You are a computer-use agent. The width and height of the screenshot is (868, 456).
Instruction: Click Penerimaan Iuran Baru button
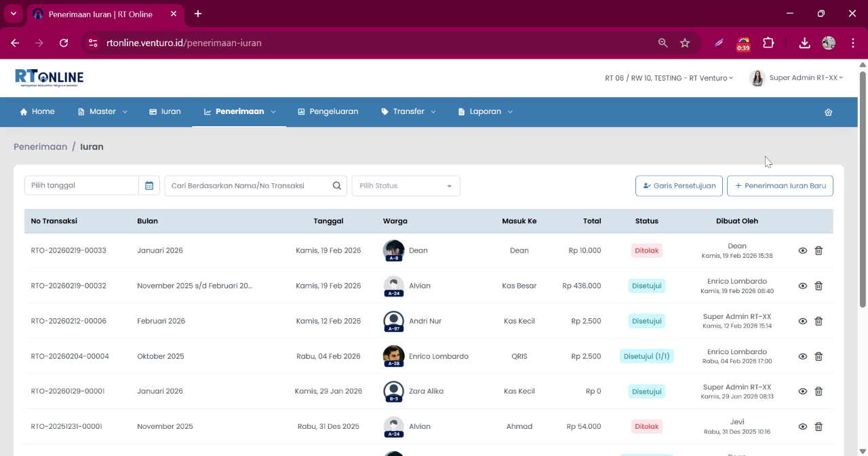click(x=780, y=186)
